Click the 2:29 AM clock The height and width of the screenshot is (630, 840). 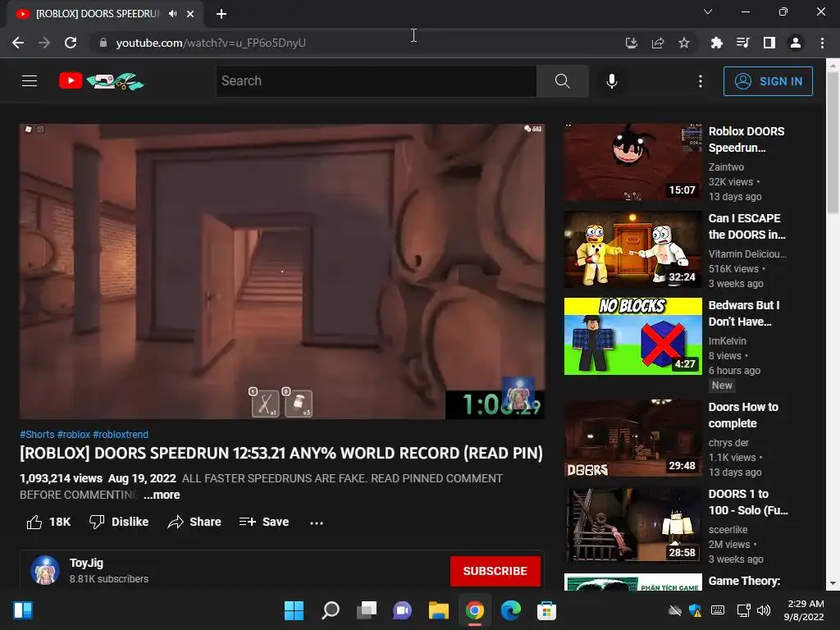806,604
